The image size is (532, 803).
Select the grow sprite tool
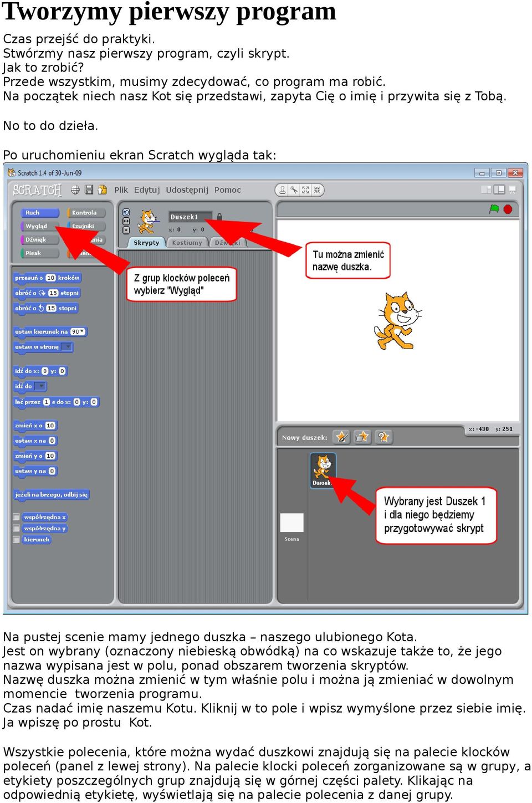(x=305, y=190)
